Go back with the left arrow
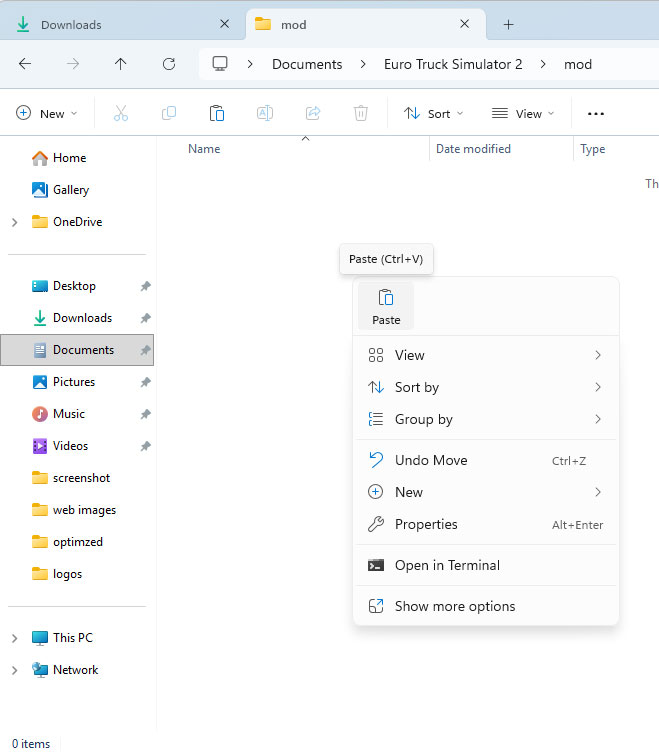Image resolution: width=659 pixels, height=754 pixels. pos(25,64)
